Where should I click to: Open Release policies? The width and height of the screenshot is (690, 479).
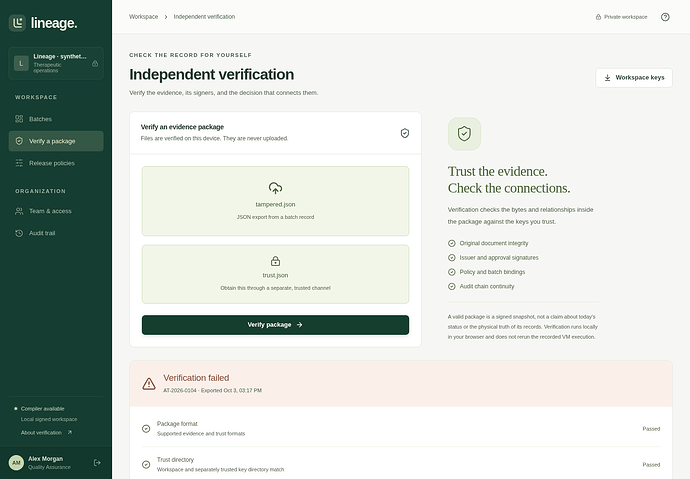click(x=56, y=163)
